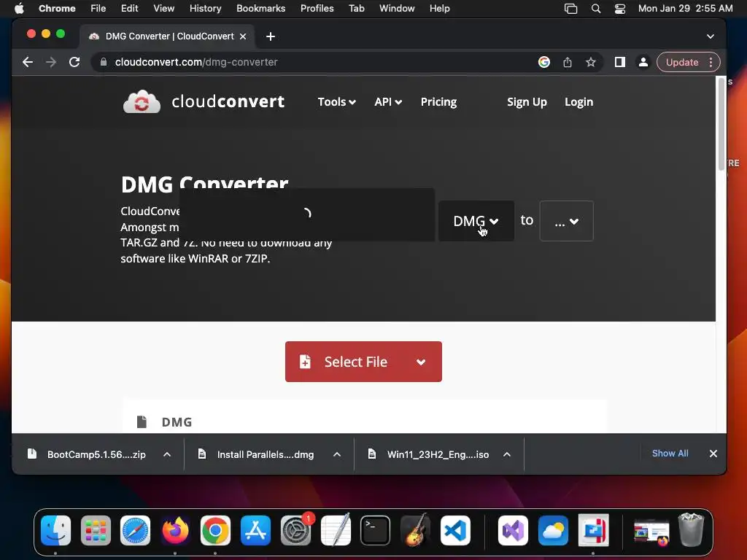Open a new tab with the plus icon
747x560 pixels.
coord(271,36)
